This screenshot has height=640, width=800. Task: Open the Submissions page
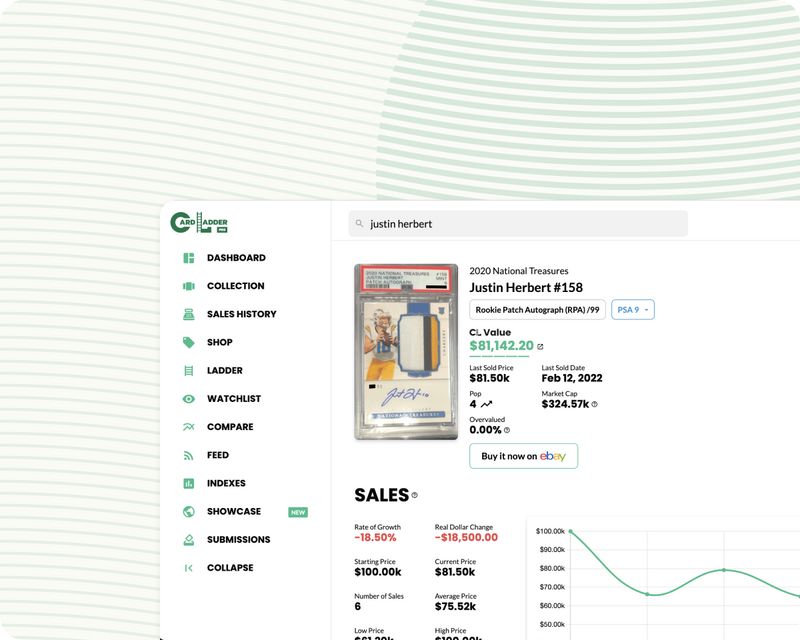239,539
